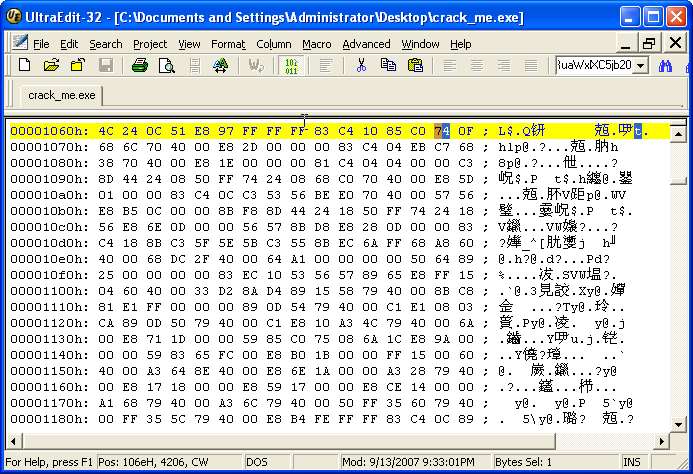Click the horizontal scrollbar left arrow
The image size is (693, 474).
pos(13,441)
